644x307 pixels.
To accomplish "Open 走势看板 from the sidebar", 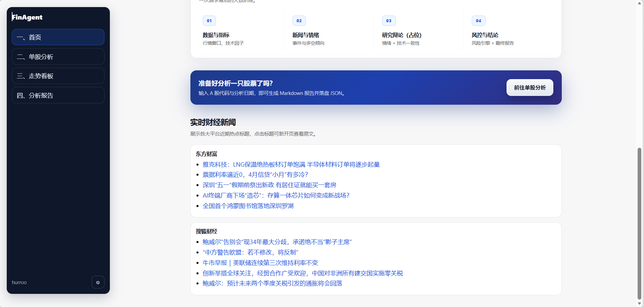I will (58, 76).
